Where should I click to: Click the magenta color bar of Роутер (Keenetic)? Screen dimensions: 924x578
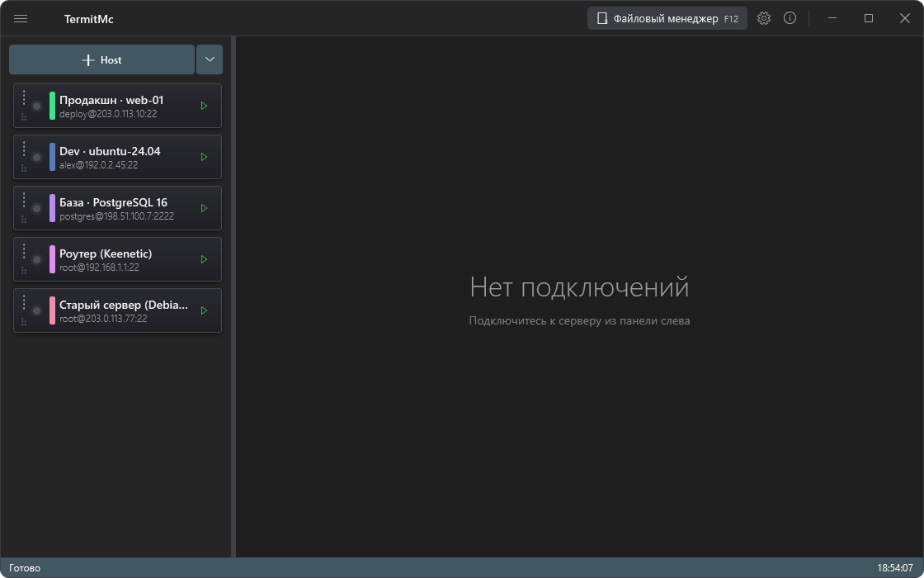(x=53, y=259)
